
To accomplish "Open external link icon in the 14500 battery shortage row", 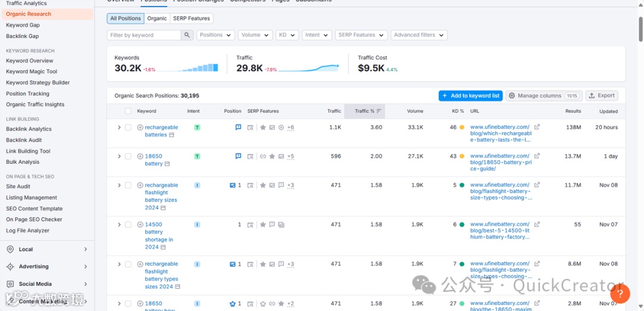I will point(537,225).
